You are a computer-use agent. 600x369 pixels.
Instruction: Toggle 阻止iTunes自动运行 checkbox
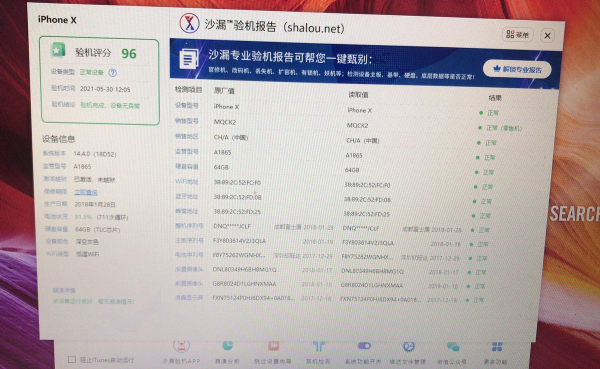point(72,359)
